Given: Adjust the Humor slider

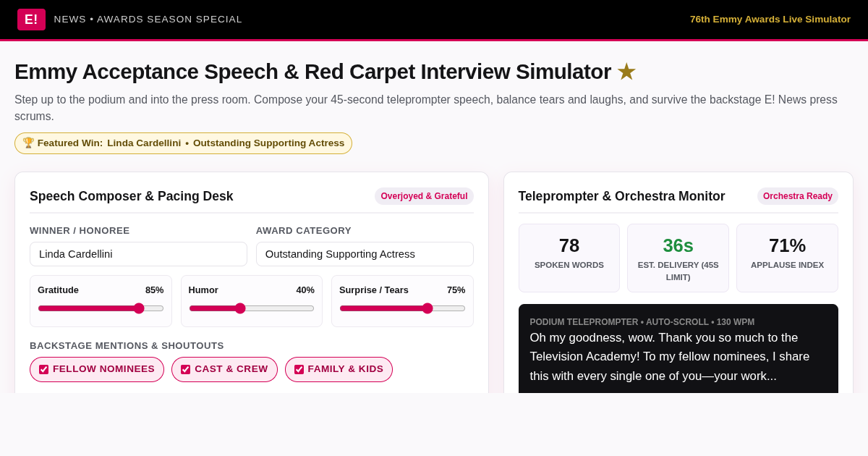Looking at the screenshot, I should tap(252, 308).
